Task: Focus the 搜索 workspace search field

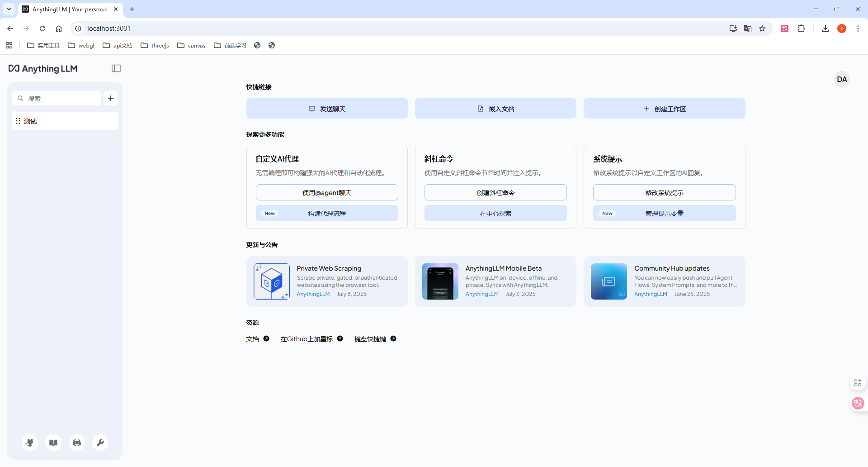Action: (x=61, y=98)
